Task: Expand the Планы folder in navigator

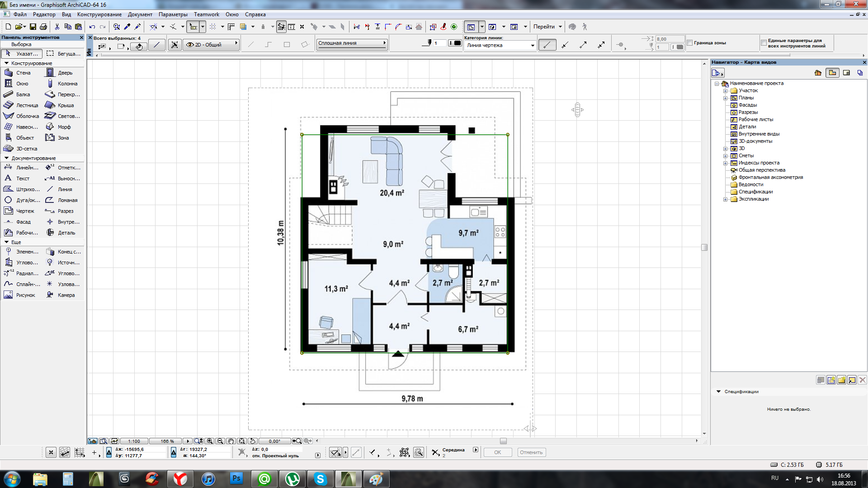Action: [725, 98]
